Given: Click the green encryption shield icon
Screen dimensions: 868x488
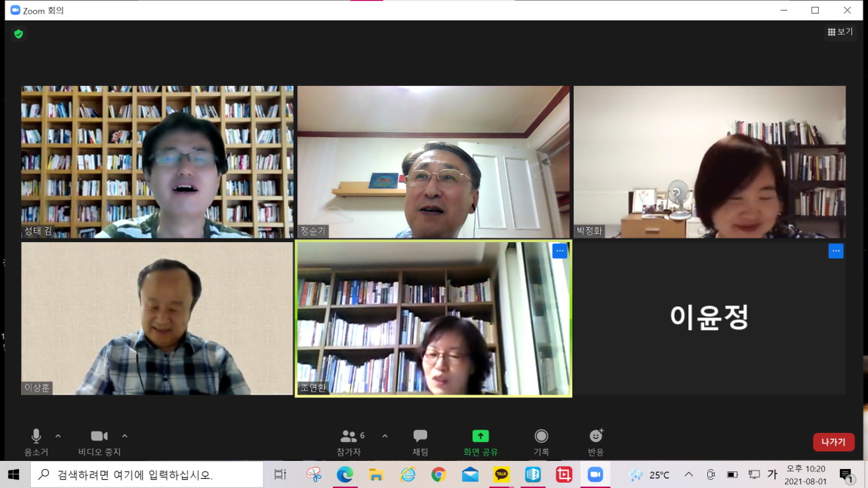Looking at the screenshot, I should point(19,34).
